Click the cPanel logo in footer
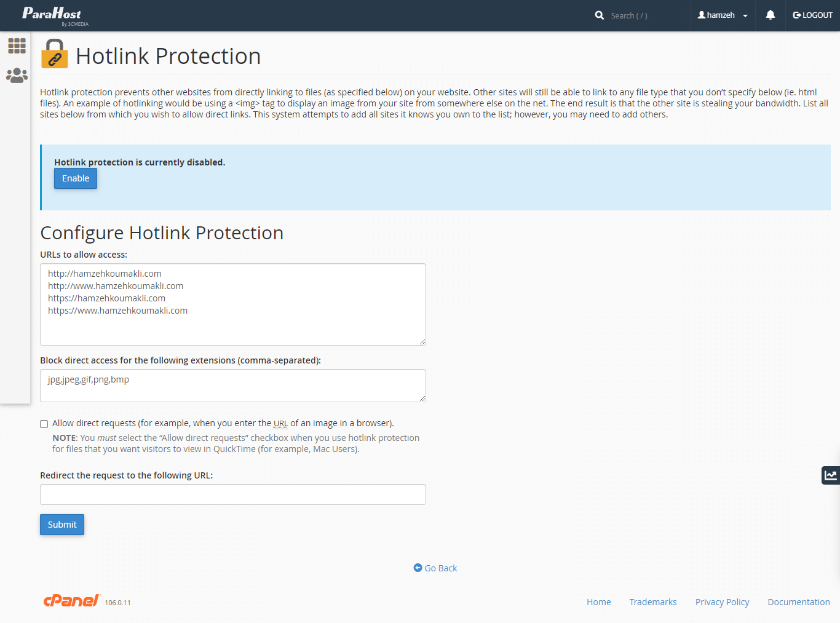The height and width of the screenshot is (623, 840). pos(71,601)
